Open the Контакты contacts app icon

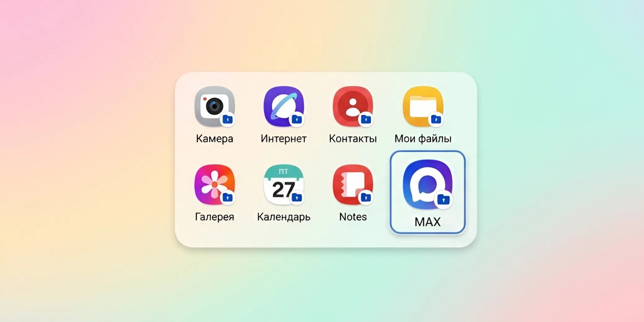pos(353,106)
